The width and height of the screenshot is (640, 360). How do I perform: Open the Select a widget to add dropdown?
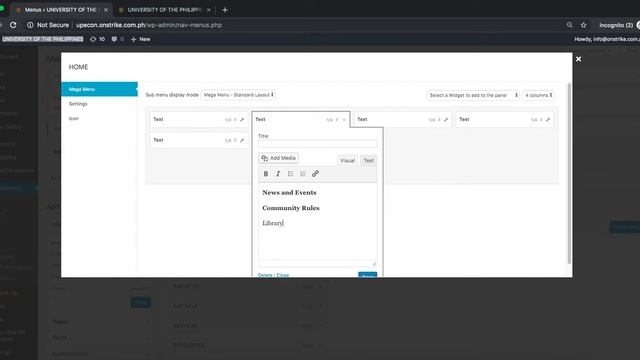[x=473, y=95]
